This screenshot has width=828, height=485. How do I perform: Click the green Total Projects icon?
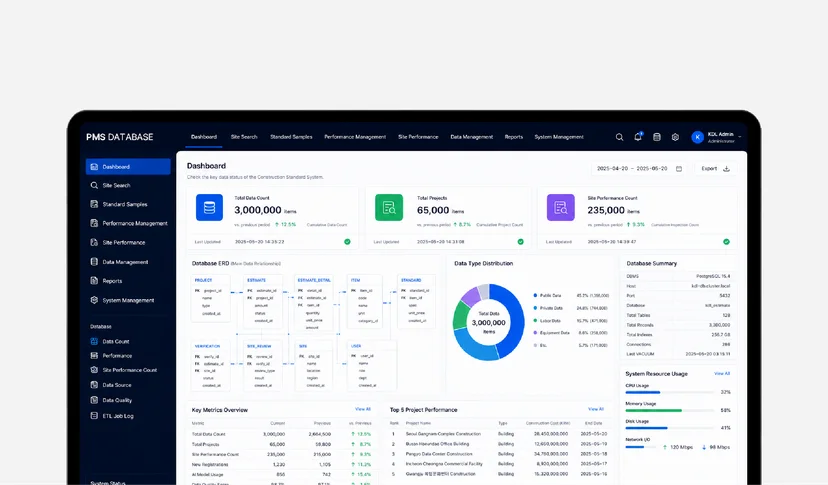(x=389, y=207)
